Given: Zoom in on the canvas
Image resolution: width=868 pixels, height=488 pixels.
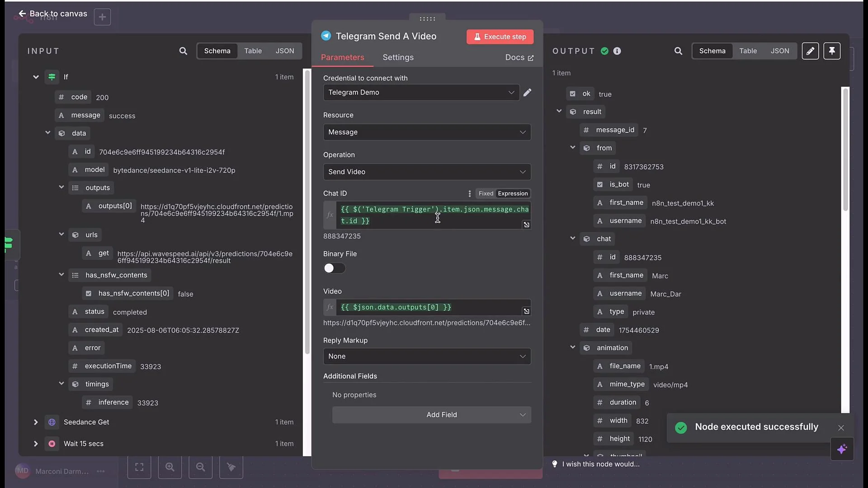Looking at the screenshot, I should pos(170,467).
